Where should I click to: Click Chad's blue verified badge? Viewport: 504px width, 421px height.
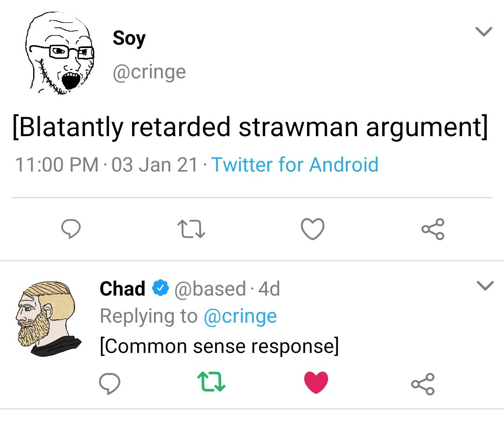pyautogui.click(x=161, y=288)
